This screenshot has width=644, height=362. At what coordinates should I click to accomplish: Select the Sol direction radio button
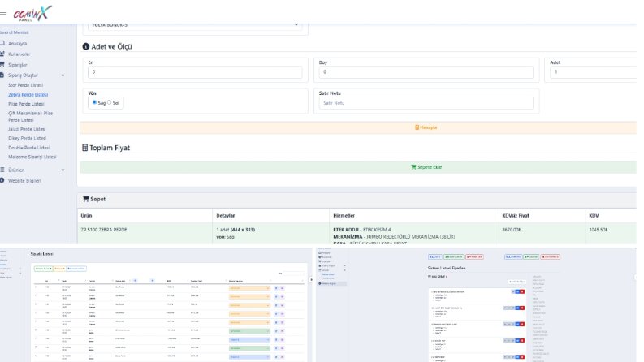109,102
